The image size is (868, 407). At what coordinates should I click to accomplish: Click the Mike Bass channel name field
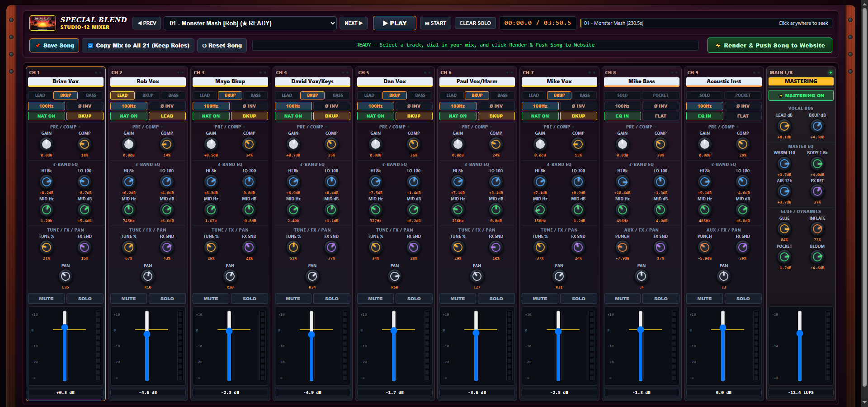click(642, 81)
